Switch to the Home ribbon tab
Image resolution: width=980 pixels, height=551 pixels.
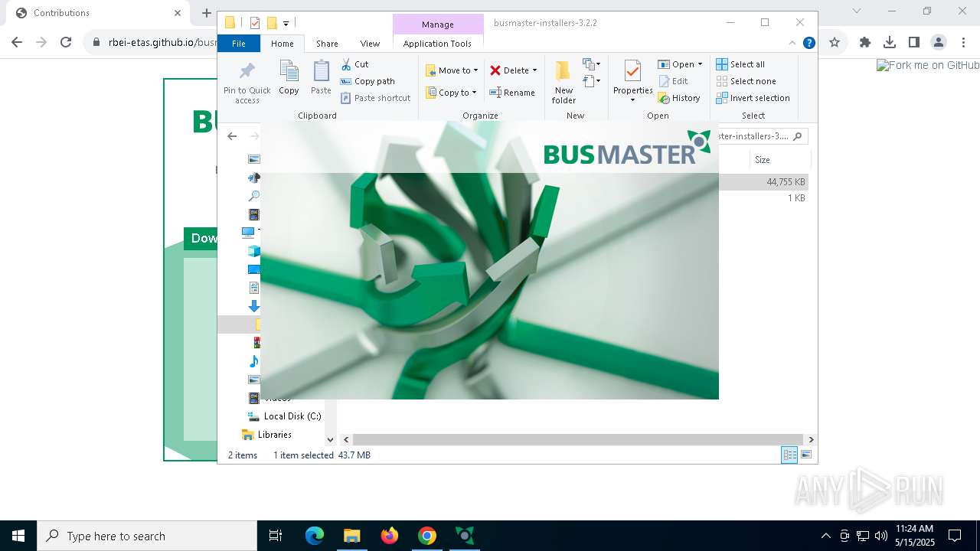282,44
